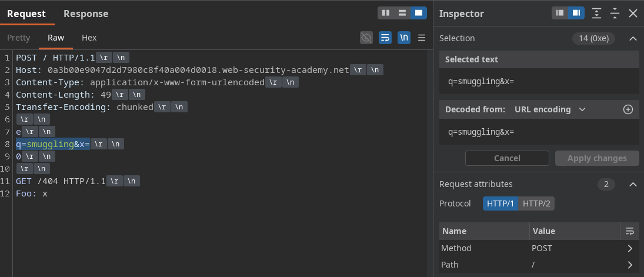Expand the Method POST row
Viewport: 644px width, 277px height.
[539, 248]
